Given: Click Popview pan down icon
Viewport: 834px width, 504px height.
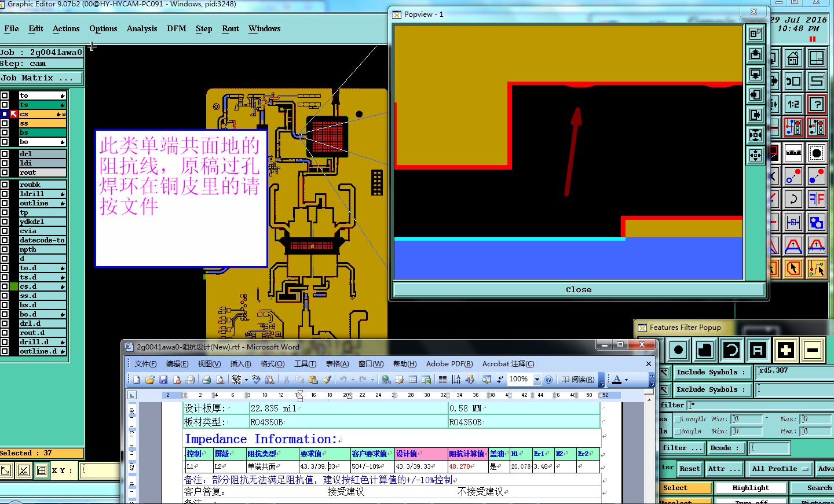Looking at the screenshot, I should tap(755, 74).
